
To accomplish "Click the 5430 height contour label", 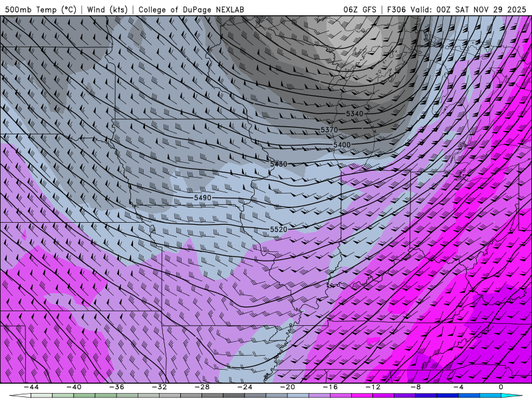I will coord(279,164).
